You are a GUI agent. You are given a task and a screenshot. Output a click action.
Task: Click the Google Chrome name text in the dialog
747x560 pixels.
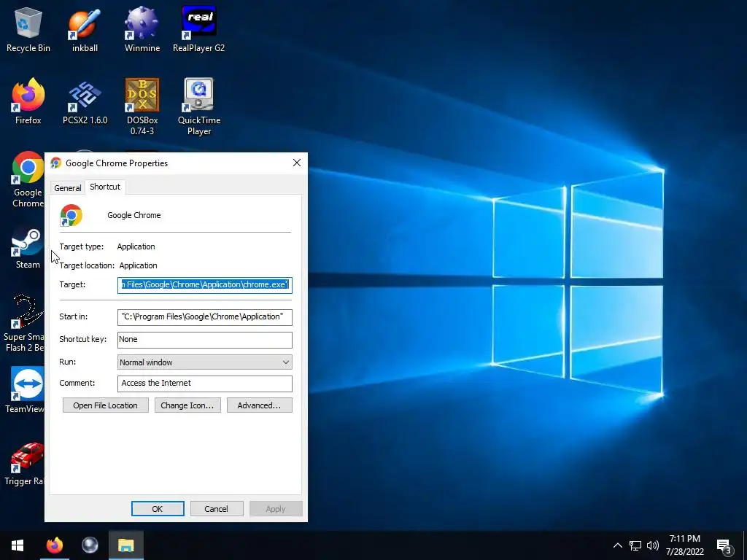point(134,215)
